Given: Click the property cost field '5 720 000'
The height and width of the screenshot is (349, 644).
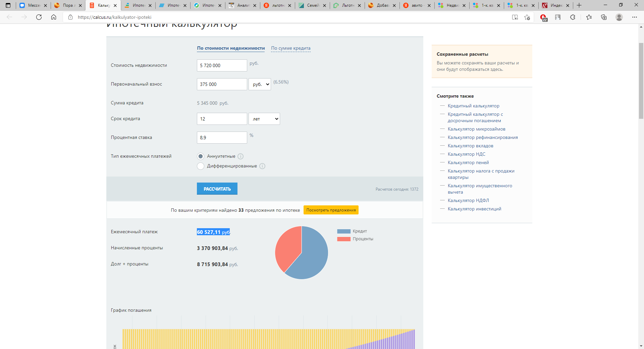Looking at the screenshot, I should (x=222, y=65).
